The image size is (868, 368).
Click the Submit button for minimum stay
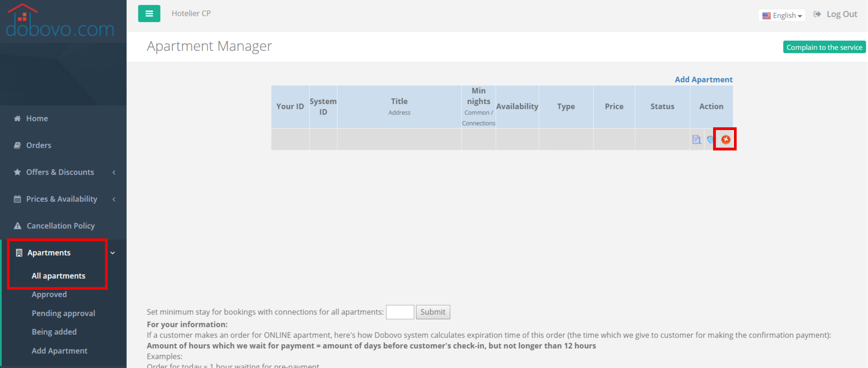pyautogui.click(x=433, y=312)
